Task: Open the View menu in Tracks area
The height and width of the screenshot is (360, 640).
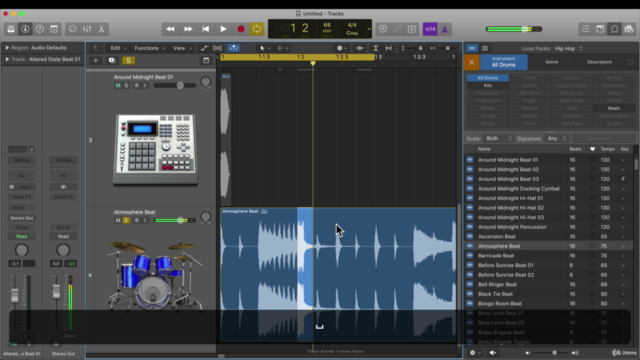Action: 182,48
